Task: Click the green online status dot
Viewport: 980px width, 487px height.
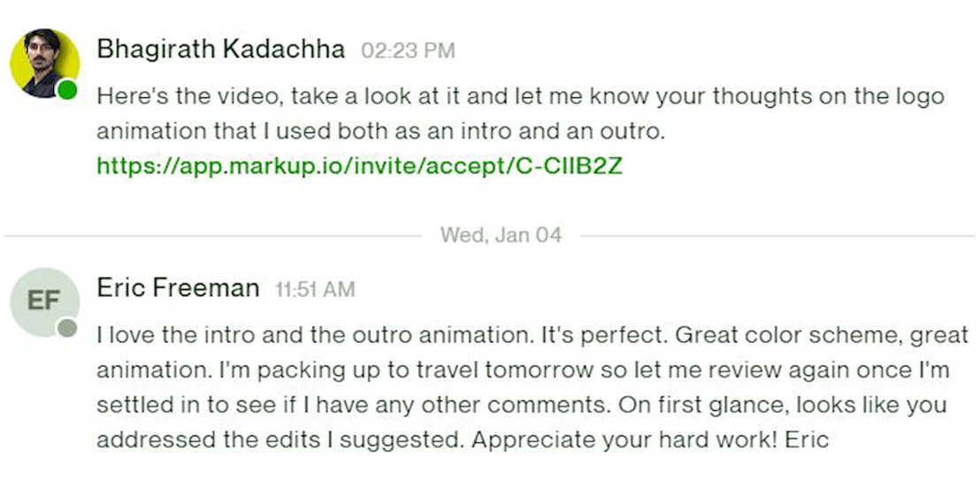Action: coord(67,89)
